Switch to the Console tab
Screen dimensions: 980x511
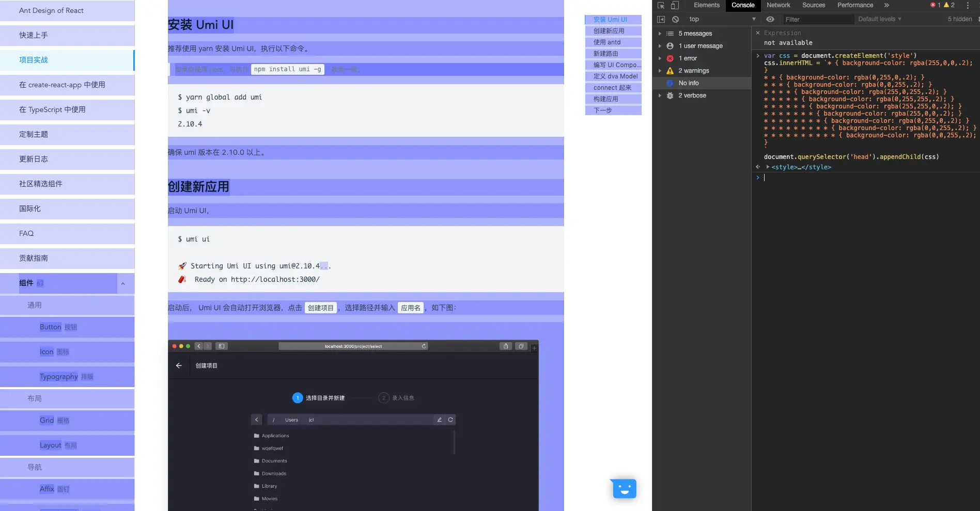743,5
